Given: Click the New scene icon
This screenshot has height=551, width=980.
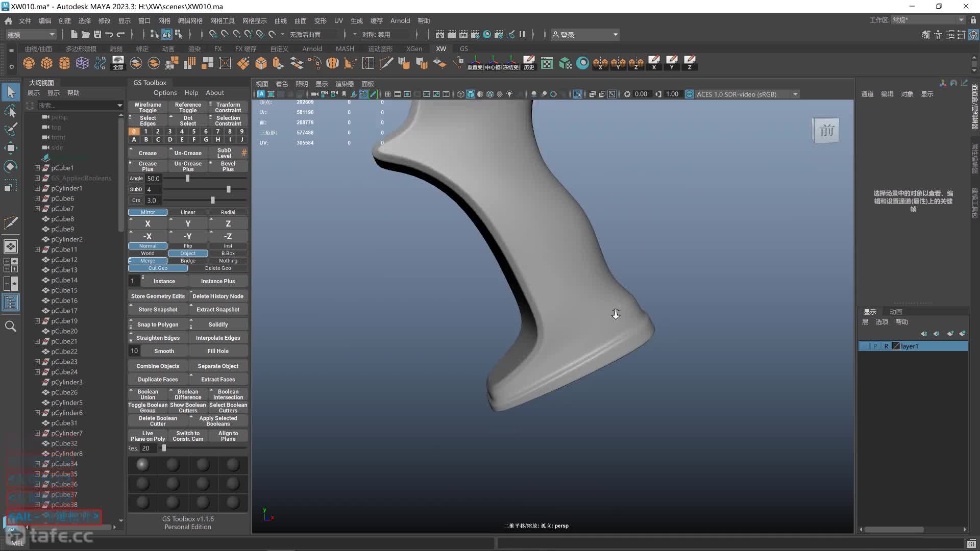Looking at the screenshot, I should [x=74, y=35].
